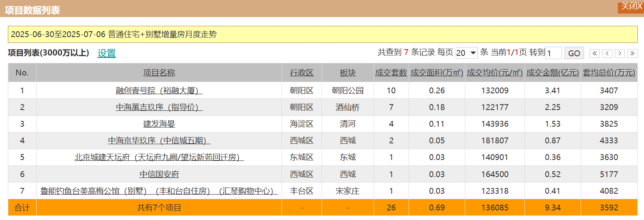Click per-unit total price 3825

coord(609,124)
